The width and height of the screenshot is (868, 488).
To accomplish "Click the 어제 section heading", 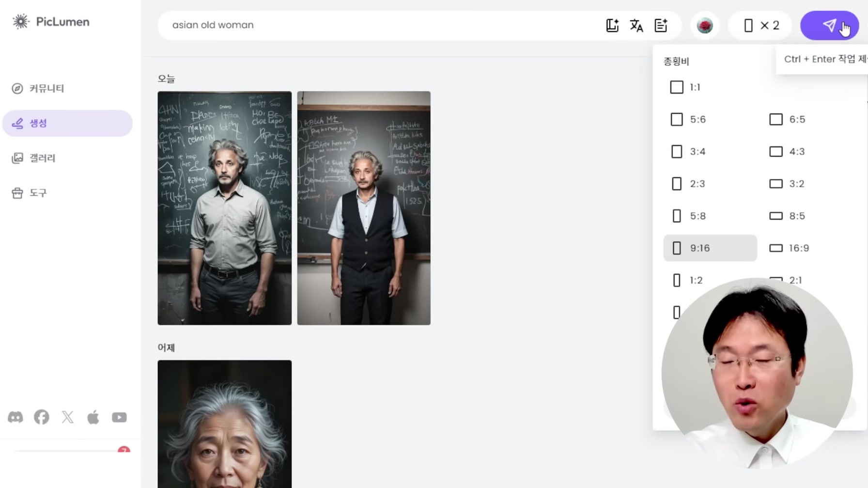I will 166,347.
